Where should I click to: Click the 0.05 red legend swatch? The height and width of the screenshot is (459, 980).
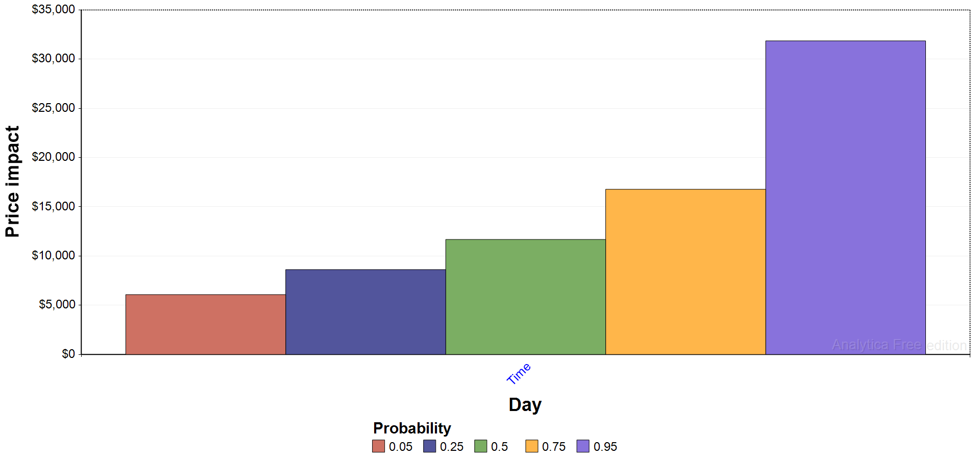coord(378,446)
